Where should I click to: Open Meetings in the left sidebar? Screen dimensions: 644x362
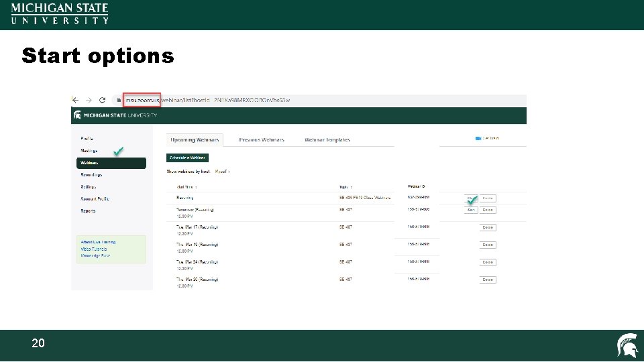(89, 151)
